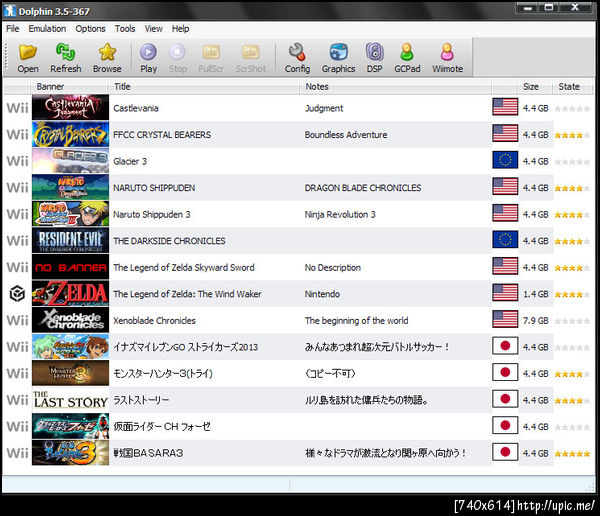This screenshot has height=516, width=600.
Task: Click the US flag on Castlevania row
Action: [x=505, y=107]
